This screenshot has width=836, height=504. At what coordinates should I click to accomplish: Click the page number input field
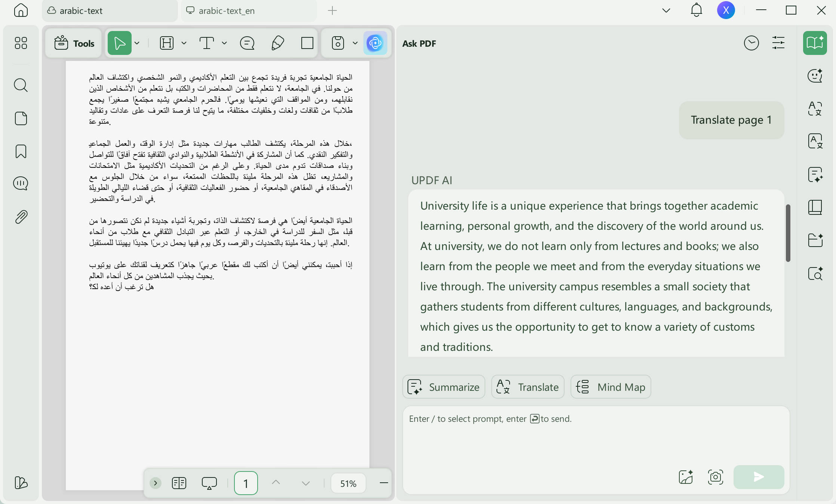point(246,483)
